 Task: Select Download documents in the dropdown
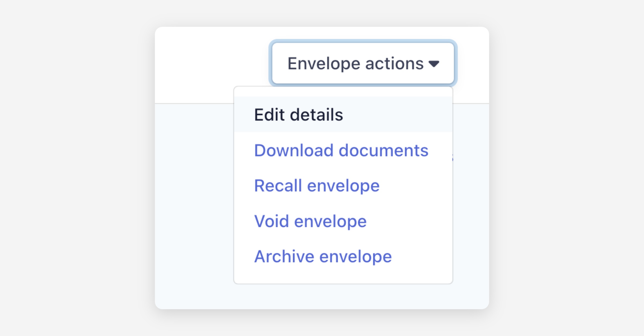(341, 150)
